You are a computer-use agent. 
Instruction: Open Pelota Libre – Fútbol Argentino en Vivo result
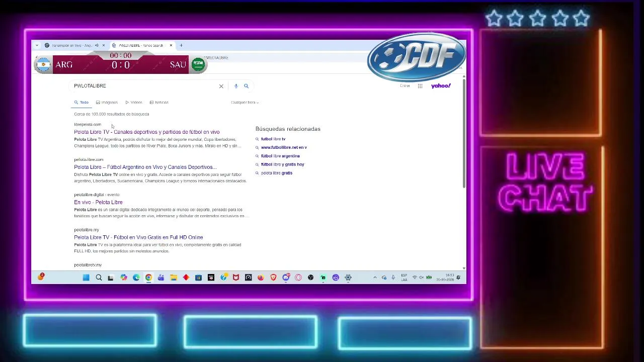(x=145, y=167)
